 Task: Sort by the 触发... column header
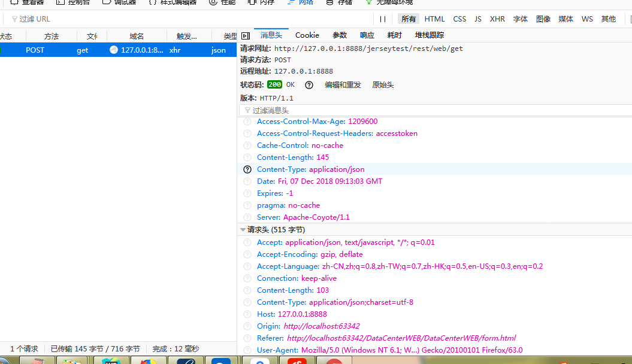click(187, 37)
